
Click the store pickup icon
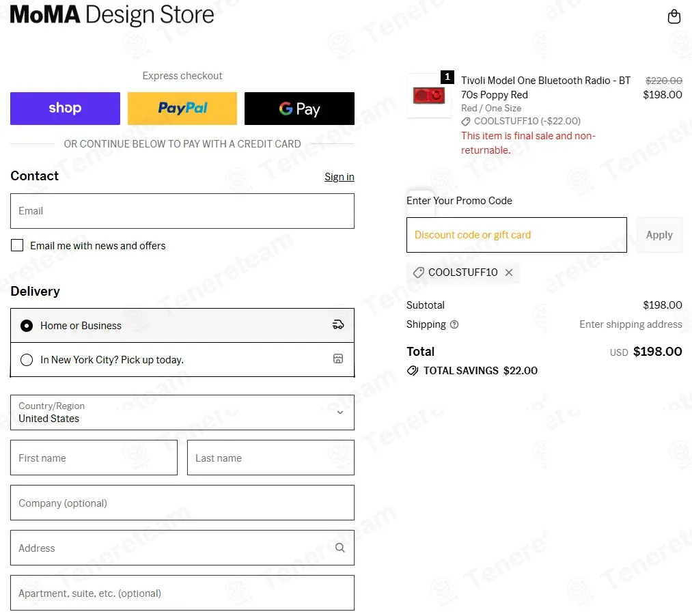coord(338,359)
